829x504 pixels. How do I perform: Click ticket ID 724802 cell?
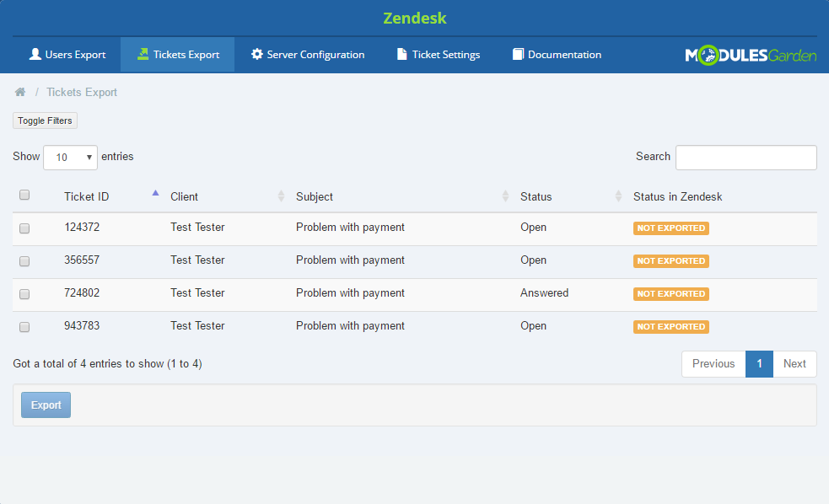[82, 292]
